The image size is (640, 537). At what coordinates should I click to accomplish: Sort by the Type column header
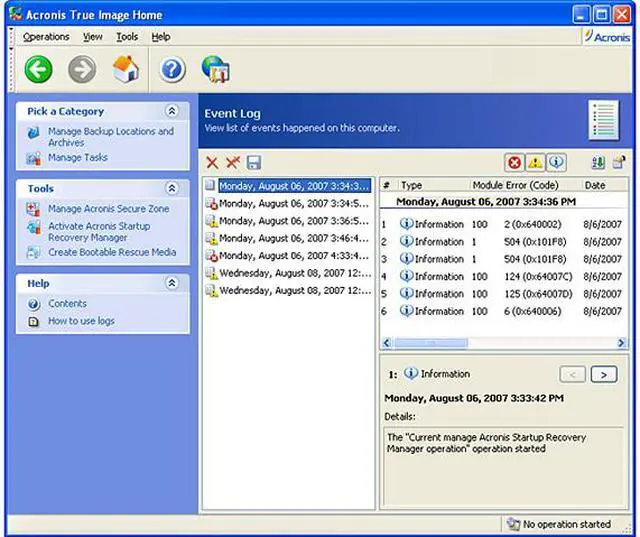click(x=433, y=185)
